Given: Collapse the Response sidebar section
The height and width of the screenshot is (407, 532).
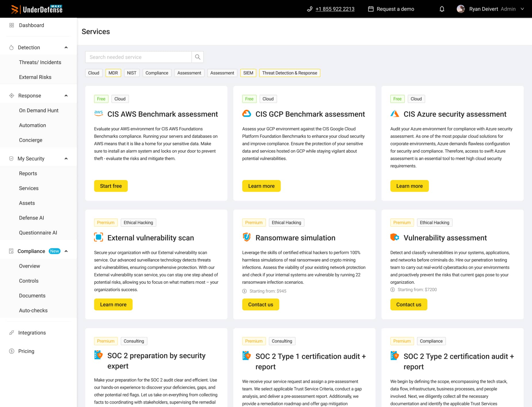Looking at the screenshot, I should pos(66,95).
